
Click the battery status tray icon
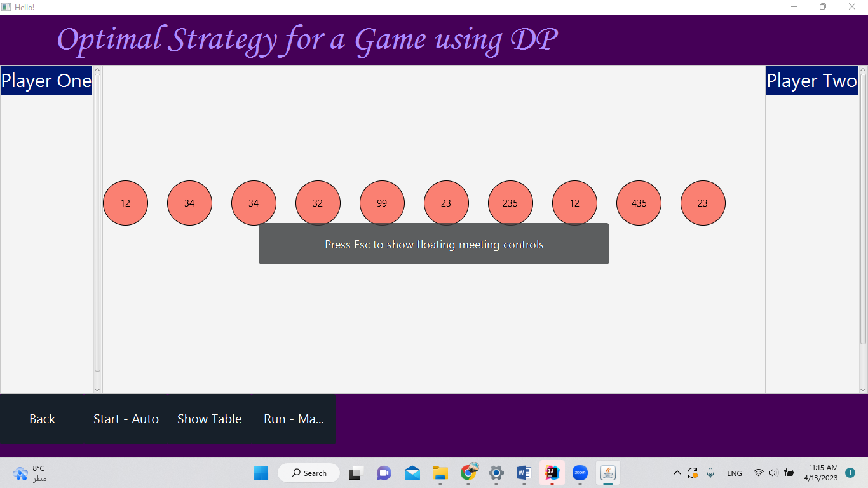click(789, 473)
